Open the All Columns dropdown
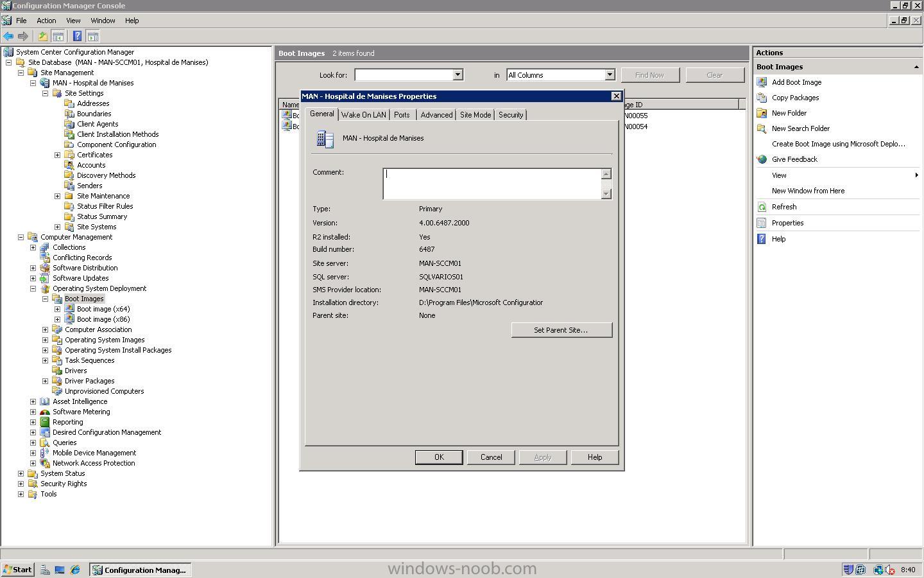This screenshot has height=578, width=924. [x=610, y=75]
